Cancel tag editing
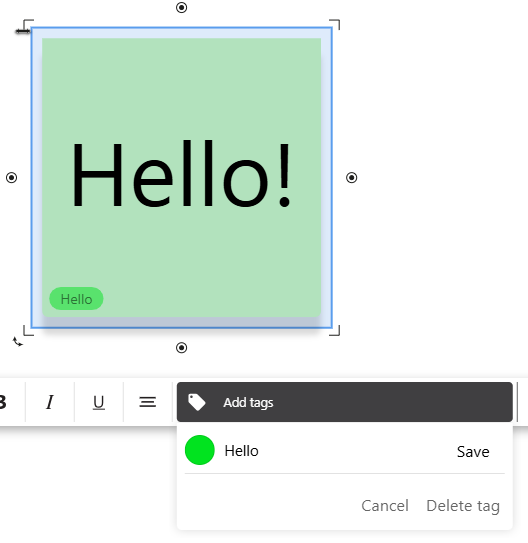Screen dimensions: 528x543 385,506
